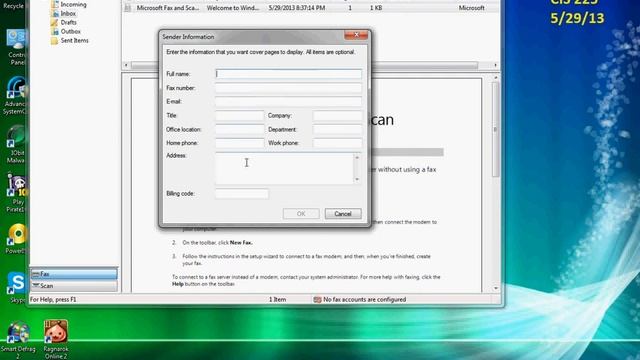Screen dimensions: 640x360
Task: Click the message list's document icon
Action: click(x=128, y=8)
